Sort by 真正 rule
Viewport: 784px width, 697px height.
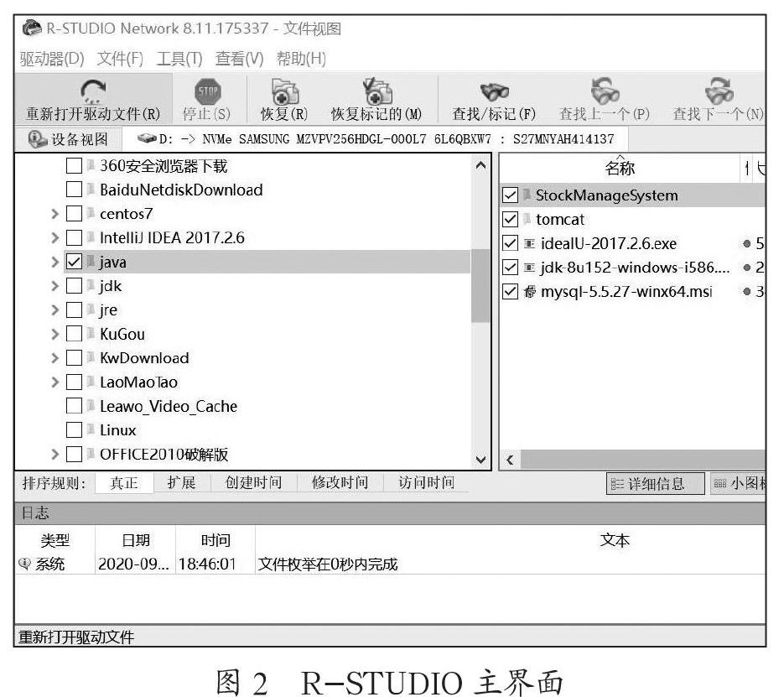pos(123,482)
